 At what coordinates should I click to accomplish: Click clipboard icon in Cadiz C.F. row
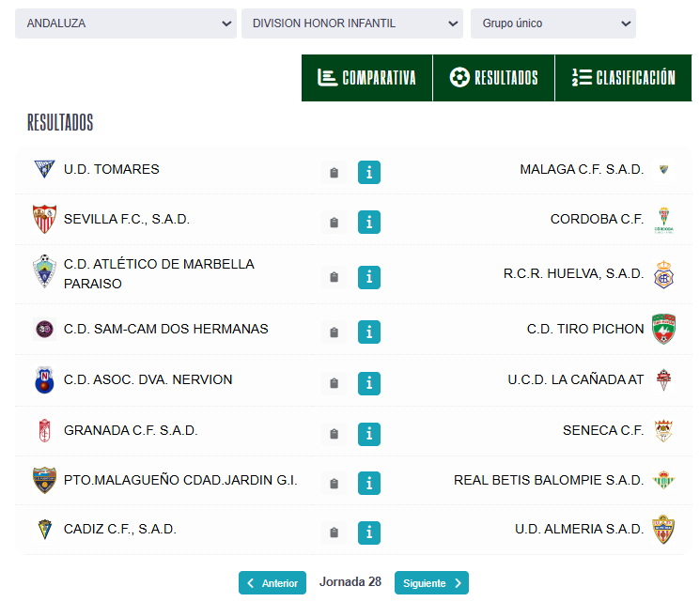pos(334,533)
